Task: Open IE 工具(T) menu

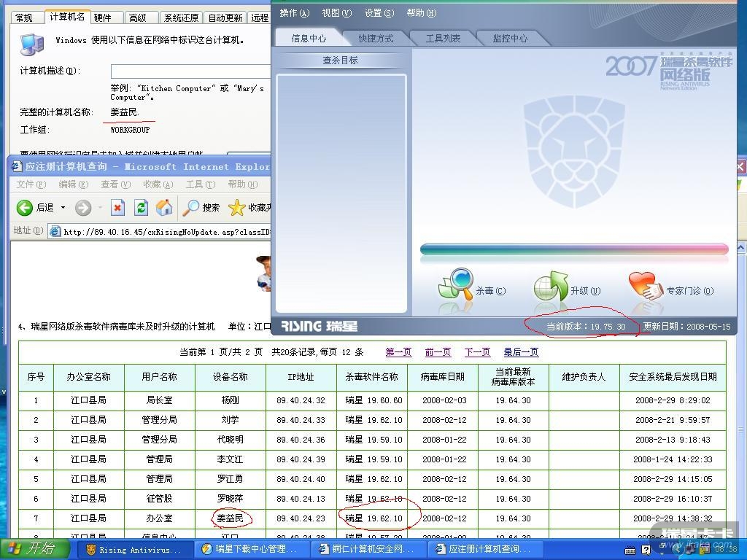Action: tap(201, 184)
